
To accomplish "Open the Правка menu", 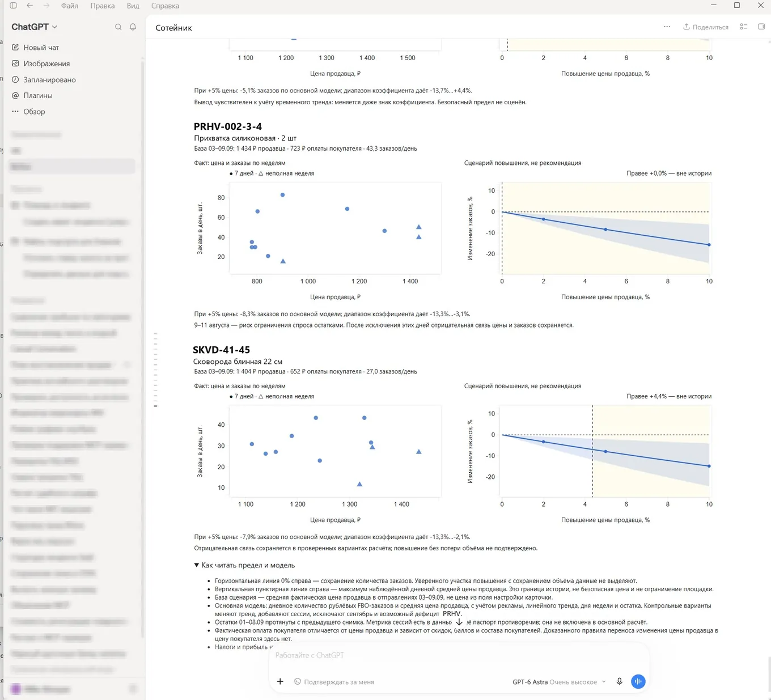I will (x=103, y=6).
